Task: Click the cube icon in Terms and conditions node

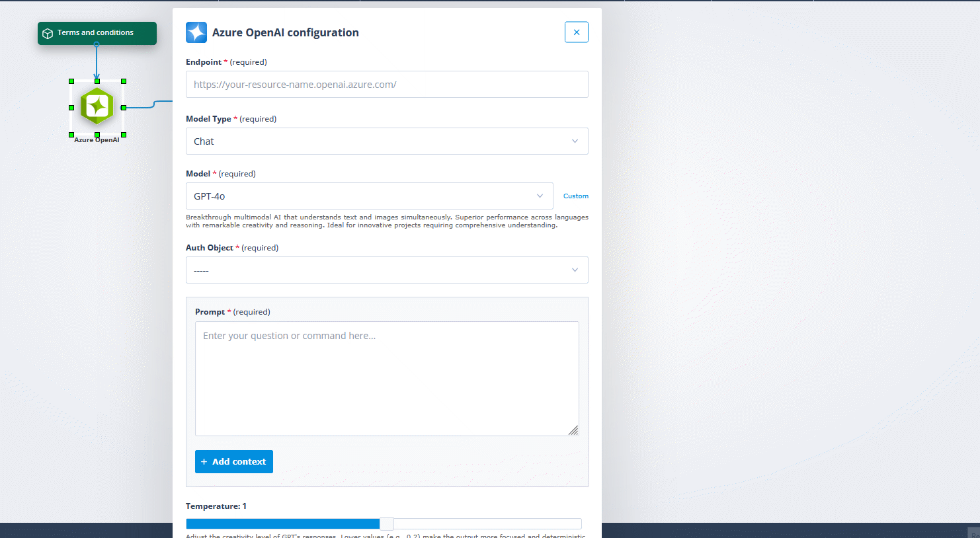Action: 48,33
